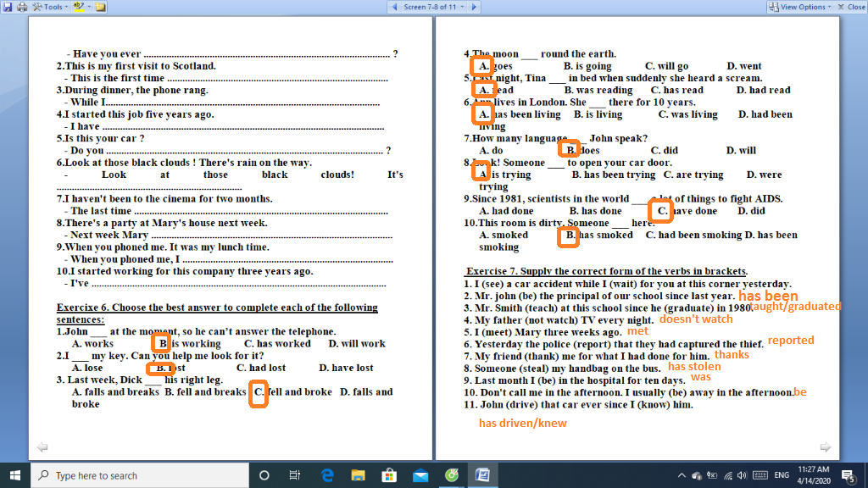Open the Windows Start menu
The width and height of the screenshot is (868, 488).
15,475
